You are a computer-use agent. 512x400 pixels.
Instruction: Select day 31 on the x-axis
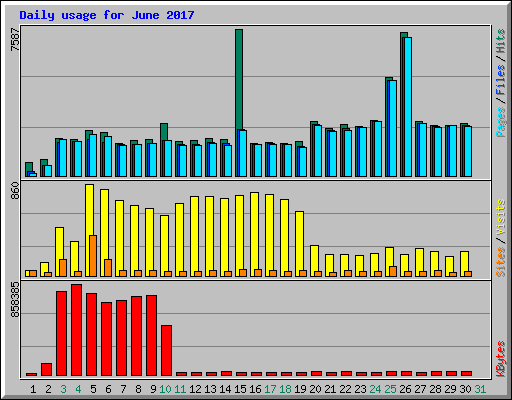coord(480,389)
